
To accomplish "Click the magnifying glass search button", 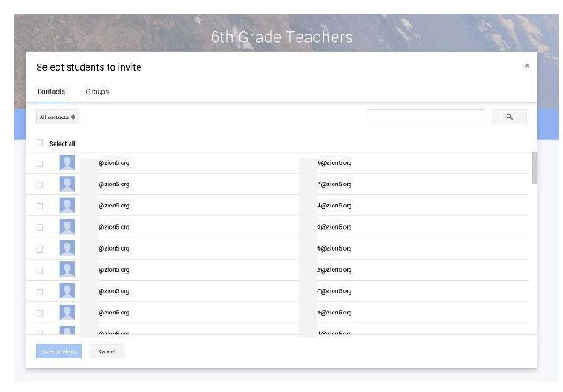I will (509, 117).
